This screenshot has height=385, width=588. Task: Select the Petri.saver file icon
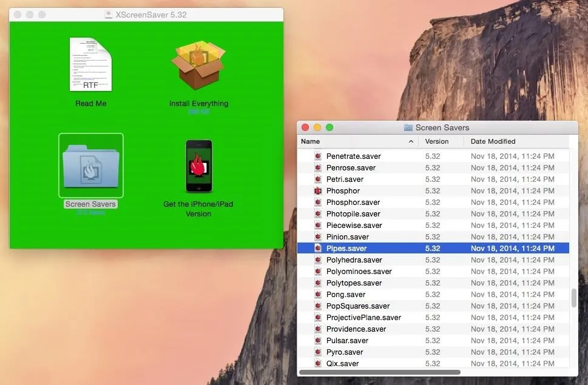pos(318,179)
